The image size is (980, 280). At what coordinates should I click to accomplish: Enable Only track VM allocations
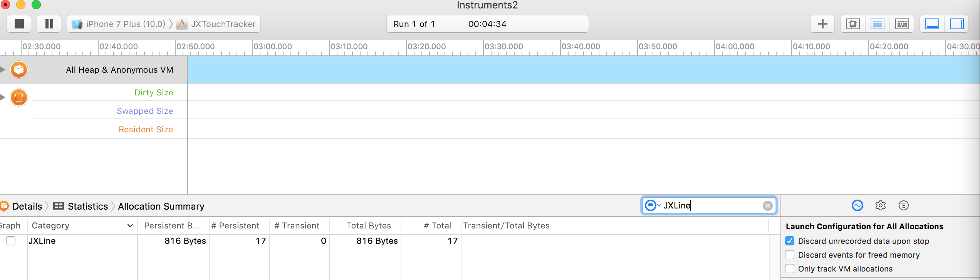coord(790,268)
